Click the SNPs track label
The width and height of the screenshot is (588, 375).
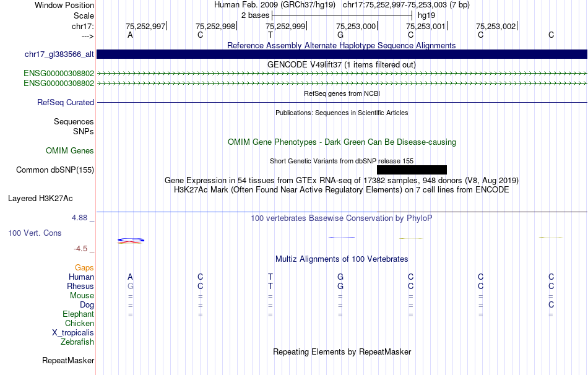tap(84, 132)
